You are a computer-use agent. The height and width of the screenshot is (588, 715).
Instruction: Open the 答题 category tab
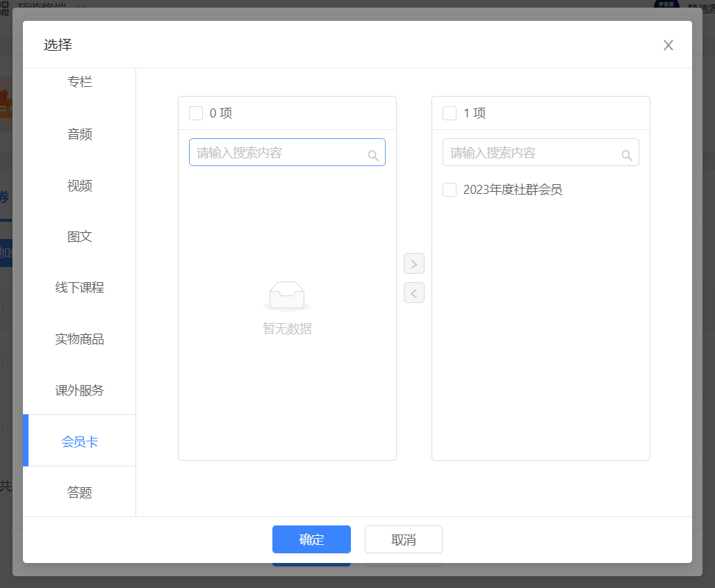tap(80, 492)
